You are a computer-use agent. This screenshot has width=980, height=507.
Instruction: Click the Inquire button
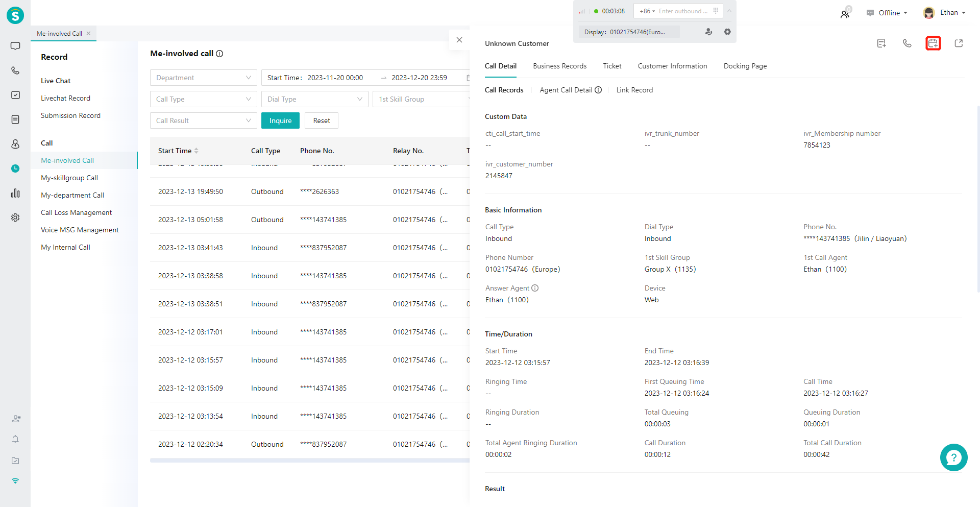[280, 120]
